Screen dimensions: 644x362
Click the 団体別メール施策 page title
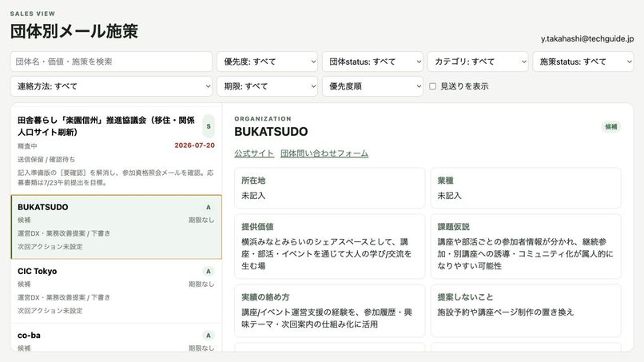coord(74,31)
